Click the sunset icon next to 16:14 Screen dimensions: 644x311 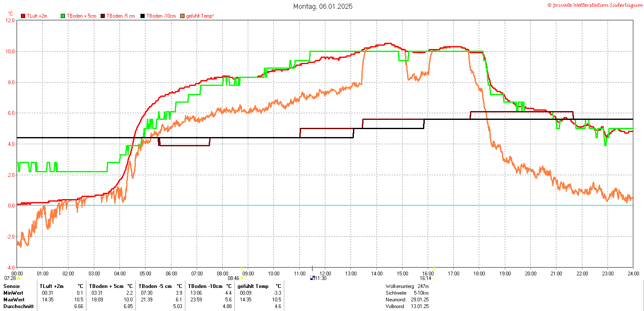[x=434, y=278]
